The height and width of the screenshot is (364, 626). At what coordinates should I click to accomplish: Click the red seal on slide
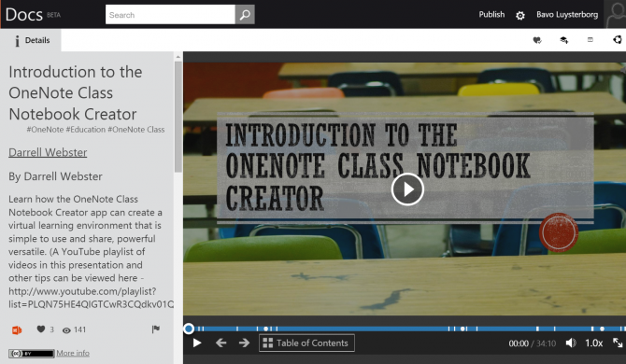559,232
